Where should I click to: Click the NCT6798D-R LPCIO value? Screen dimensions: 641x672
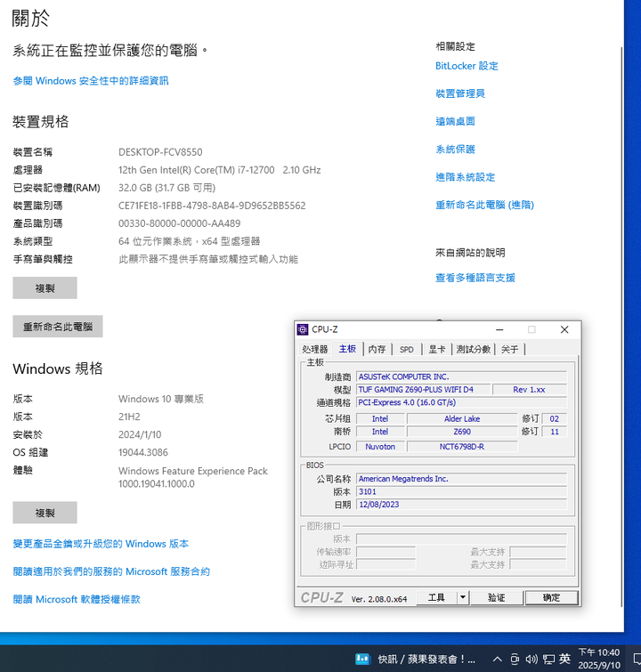click(x=462, y=447)
